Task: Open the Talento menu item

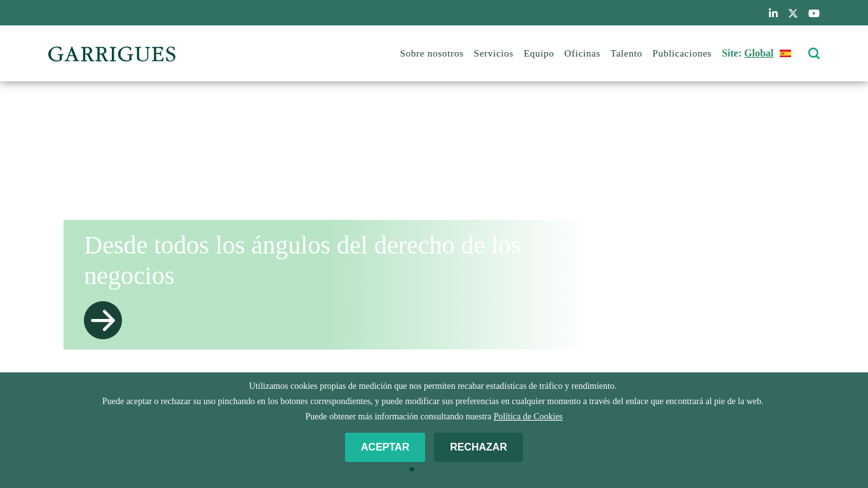Action: click(x=627, y=53)
